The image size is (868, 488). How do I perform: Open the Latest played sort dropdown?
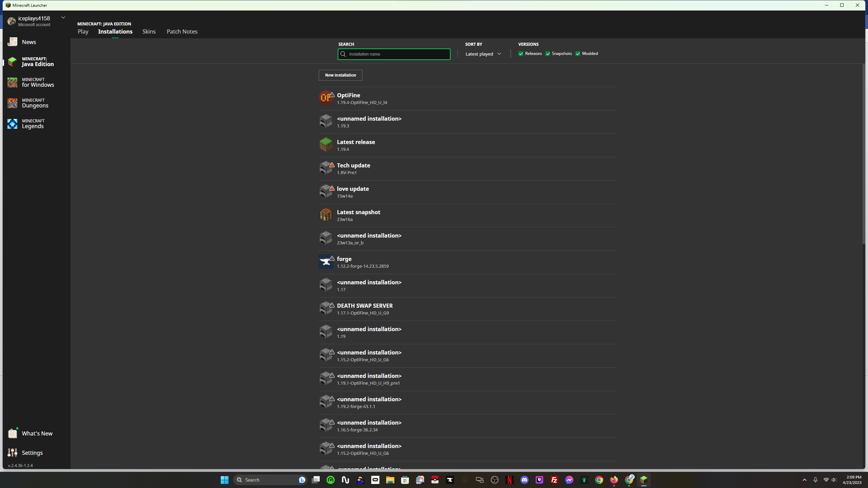point(483,54)
